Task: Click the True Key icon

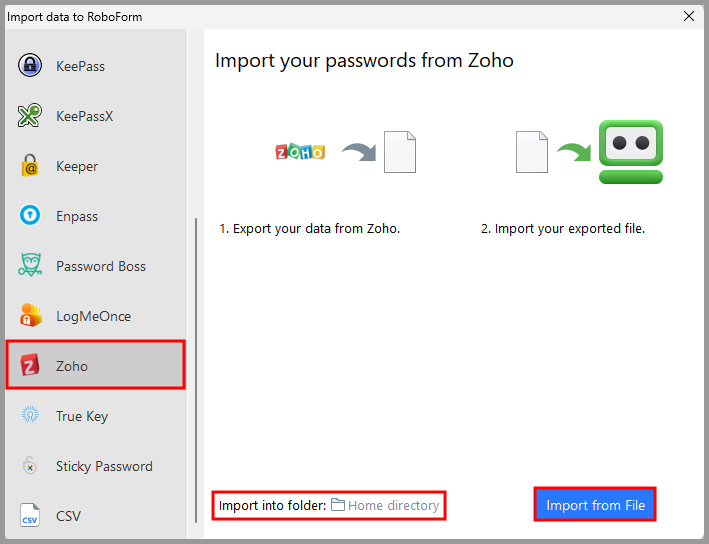Action: tap(30, 416)
